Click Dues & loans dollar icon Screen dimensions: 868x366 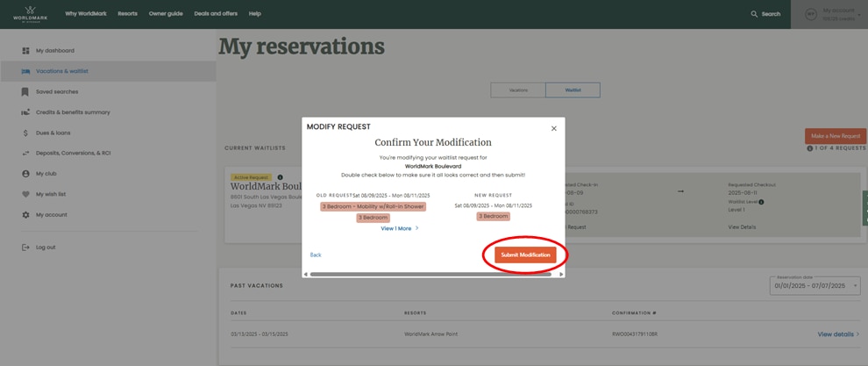click(x=25, y=133)
